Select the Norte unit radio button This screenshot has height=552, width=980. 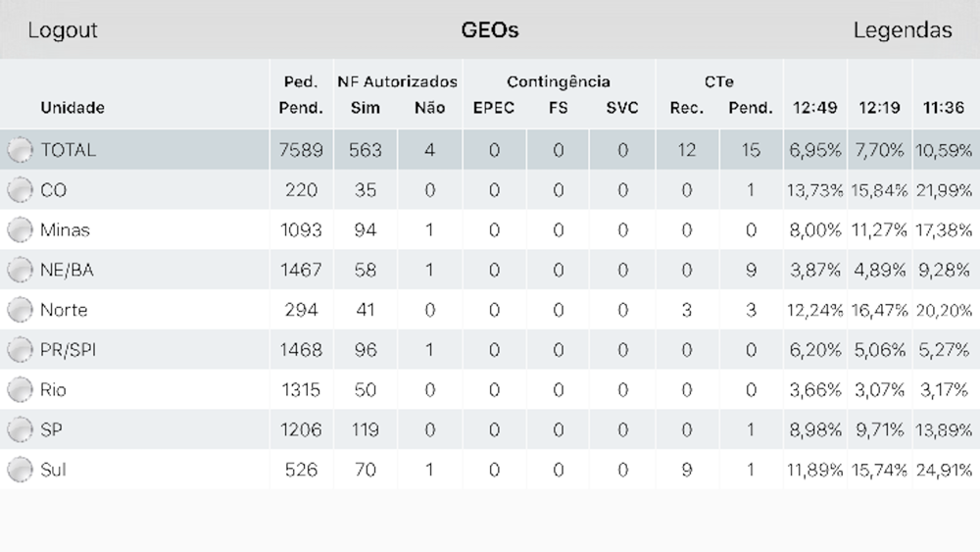tap(20, 310)
